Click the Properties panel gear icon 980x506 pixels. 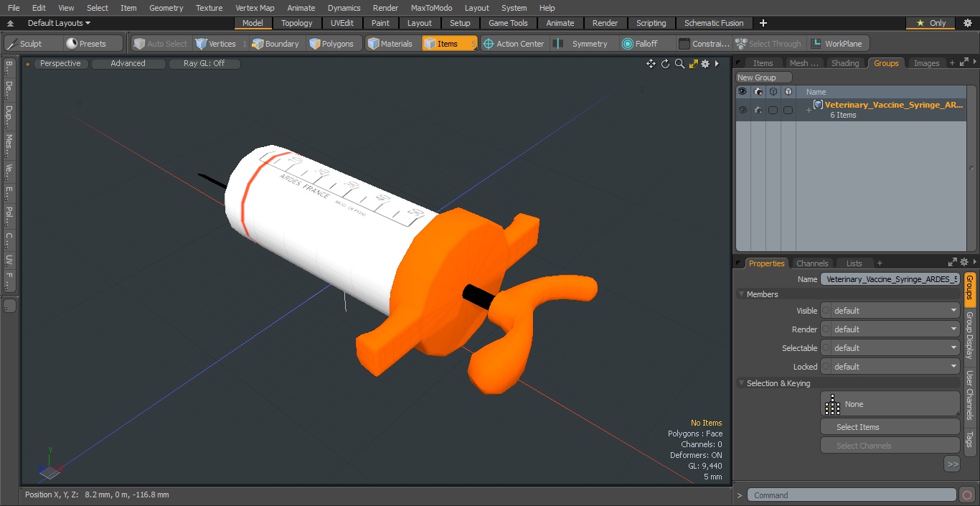tap(964, 263)
